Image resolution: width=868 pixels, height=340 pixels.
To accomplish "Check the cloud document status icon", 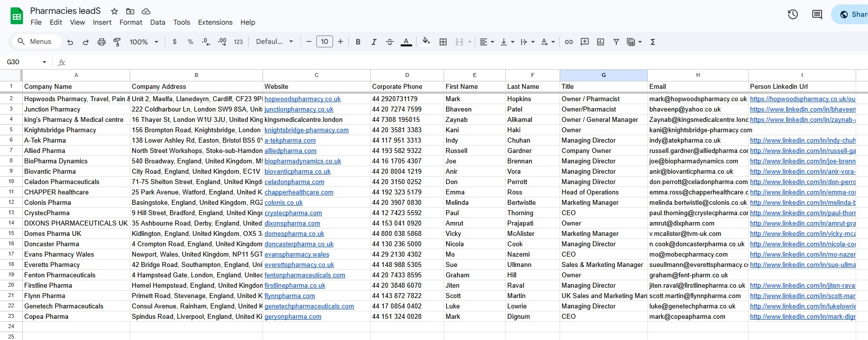I will (x=146, y=11).
